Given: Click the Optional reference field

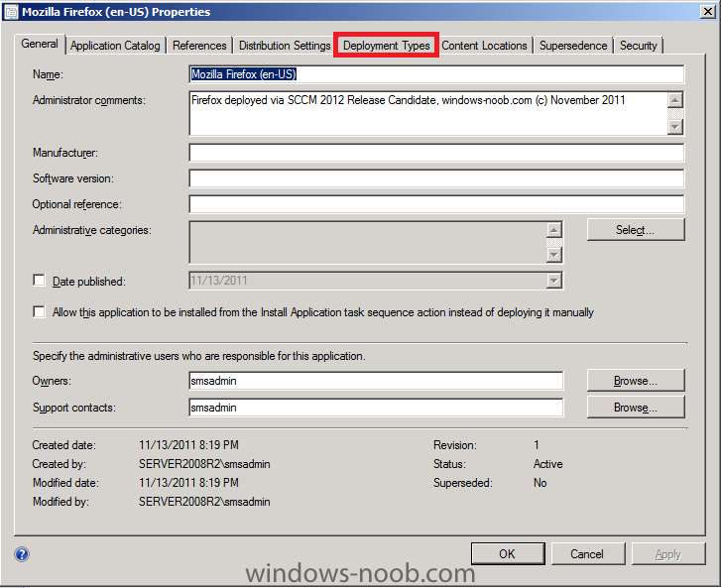Looking at the screenshot, I should point(436,204).
